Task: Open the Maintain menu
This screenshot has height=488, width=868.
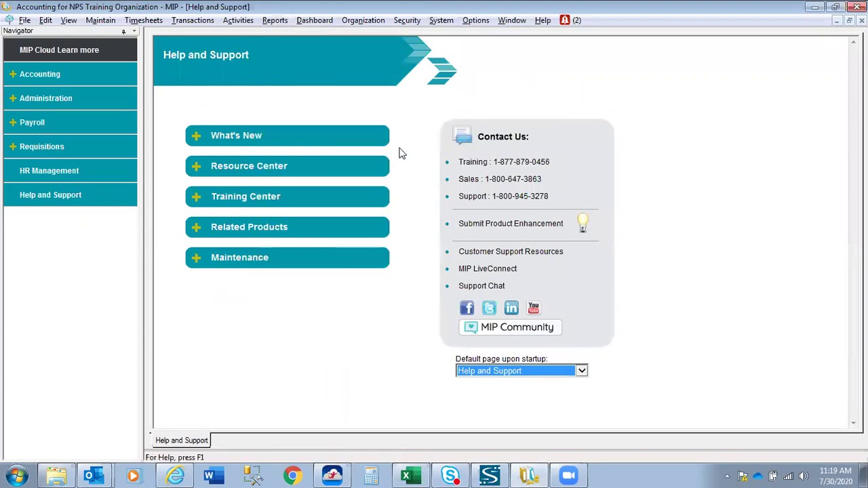Action: [x=100, y=20]
